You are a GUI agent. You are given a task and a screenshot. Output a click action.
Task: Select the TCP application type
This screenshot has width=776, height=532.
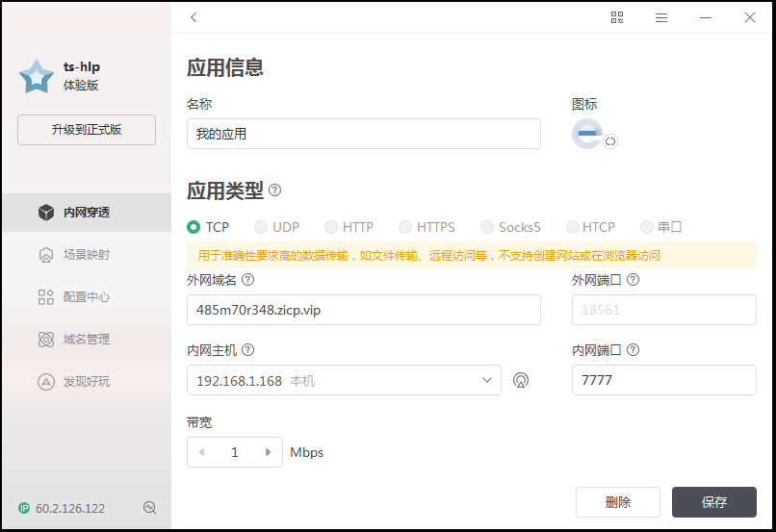point(208,227)
